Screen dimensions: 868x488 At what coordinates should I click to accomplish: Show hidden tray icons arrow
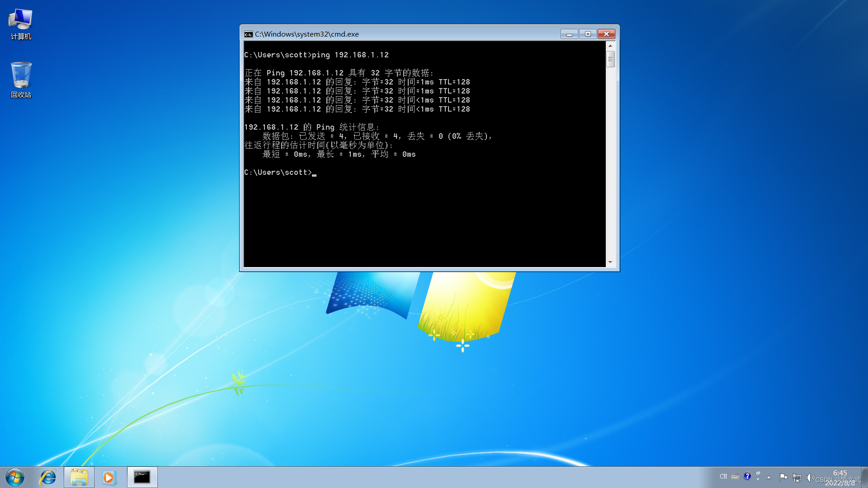pos(769,477)
